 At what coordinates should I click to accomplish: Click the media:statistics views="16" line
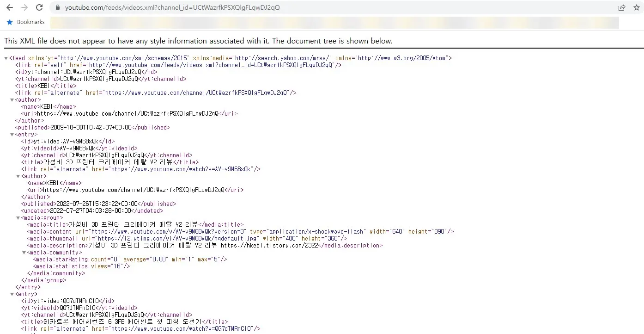82,266
